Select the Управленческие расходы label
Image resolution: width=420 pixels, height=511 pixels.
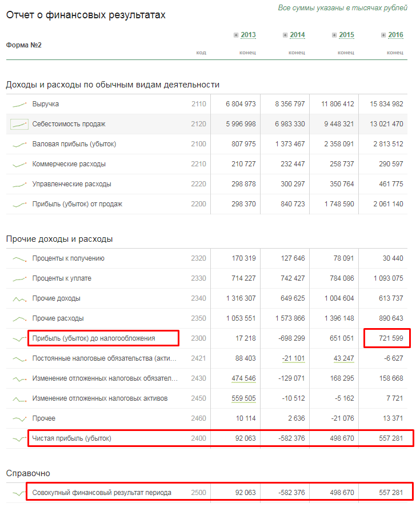[x=71, y=184]
